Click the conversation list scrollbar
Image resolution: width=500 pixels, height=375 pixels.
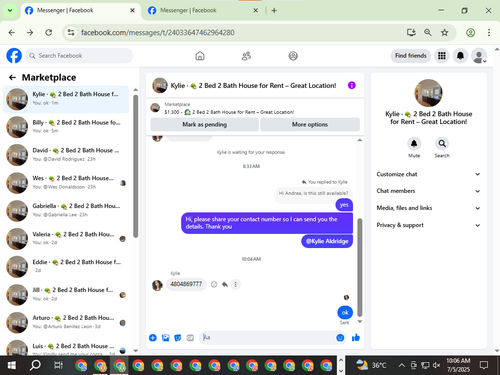[136, 166]
